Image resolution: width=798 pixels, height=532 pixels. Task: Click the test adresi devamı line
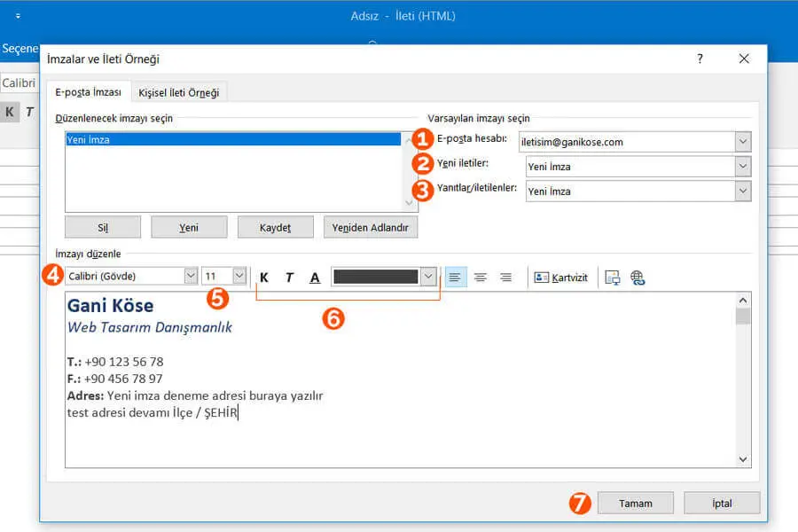click(x=153, y=413)
